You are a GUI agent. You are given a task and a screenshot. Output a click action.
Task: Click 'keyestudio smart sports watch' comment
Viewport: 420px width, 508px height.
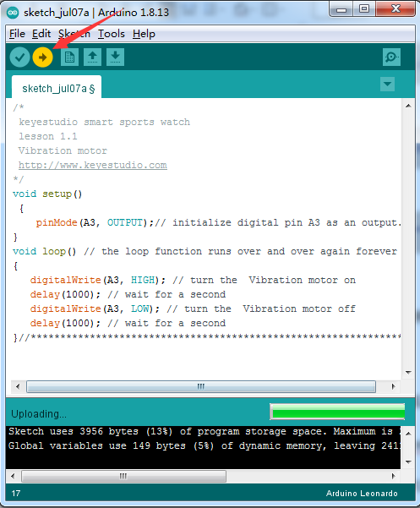104,123
